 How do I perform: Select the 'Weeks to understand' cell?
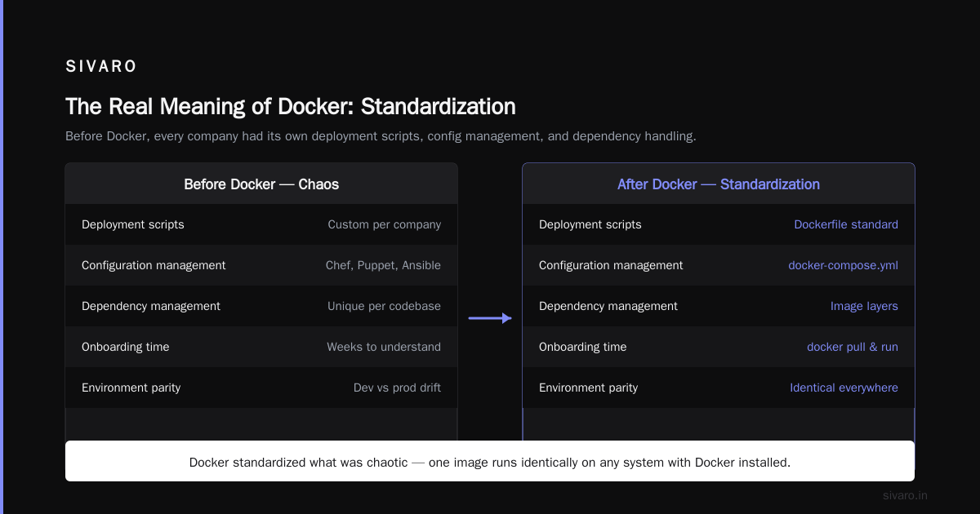click(x=384, y=347)
